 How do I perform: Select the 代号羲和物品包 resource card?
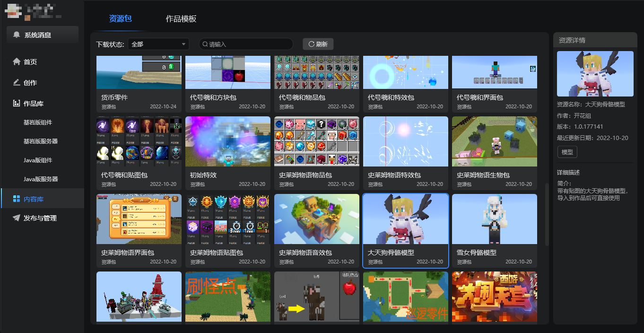[317, 84]
